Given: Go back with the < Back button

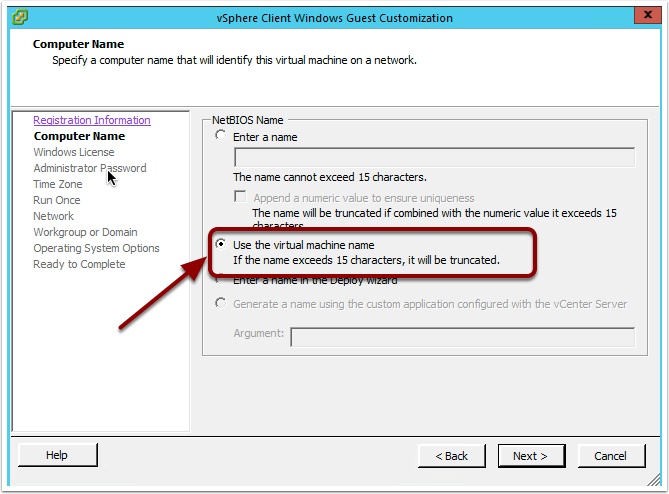Looking at the screenshot, I should [451, 456].
